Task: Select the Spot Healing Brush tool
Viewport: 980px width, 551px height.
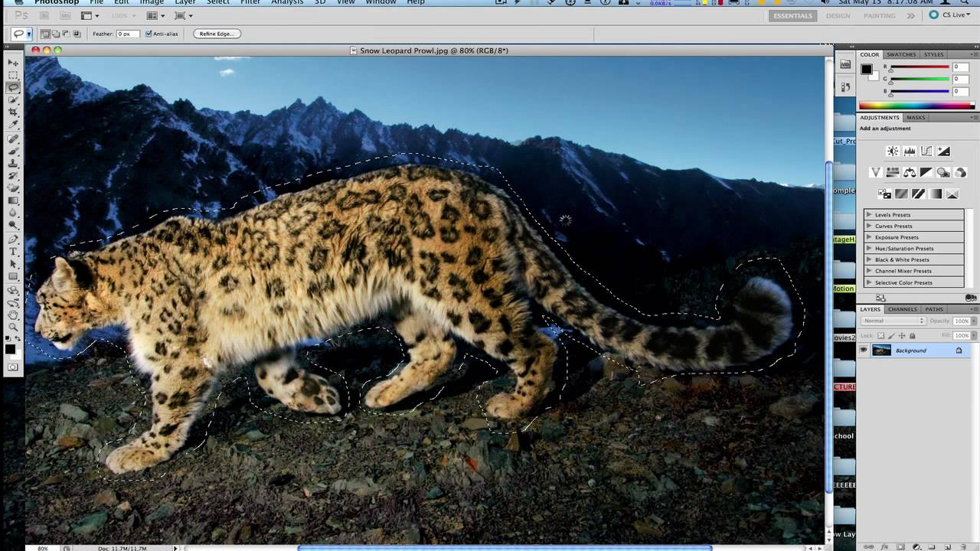Action: point(13,139)
